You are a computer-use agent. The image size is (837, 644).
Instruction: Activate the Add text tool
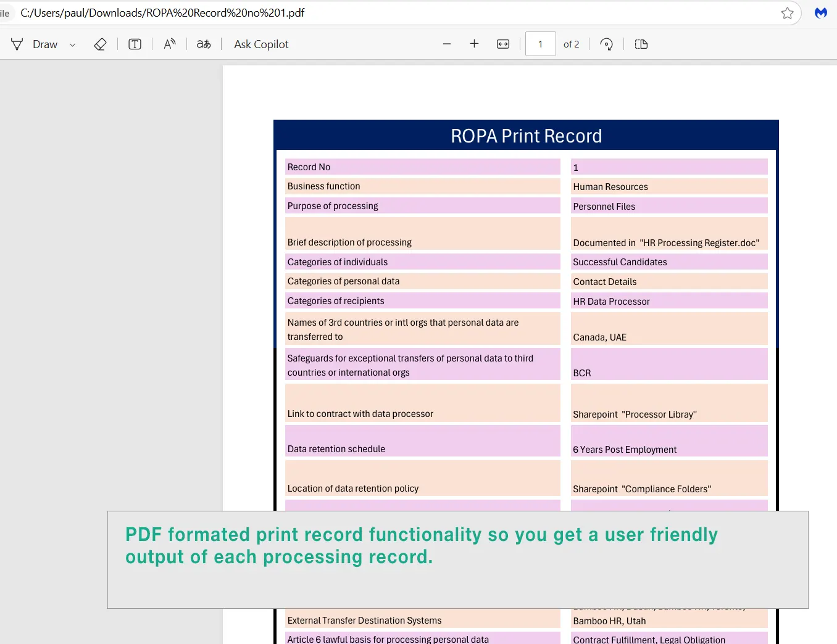(135, 44)
